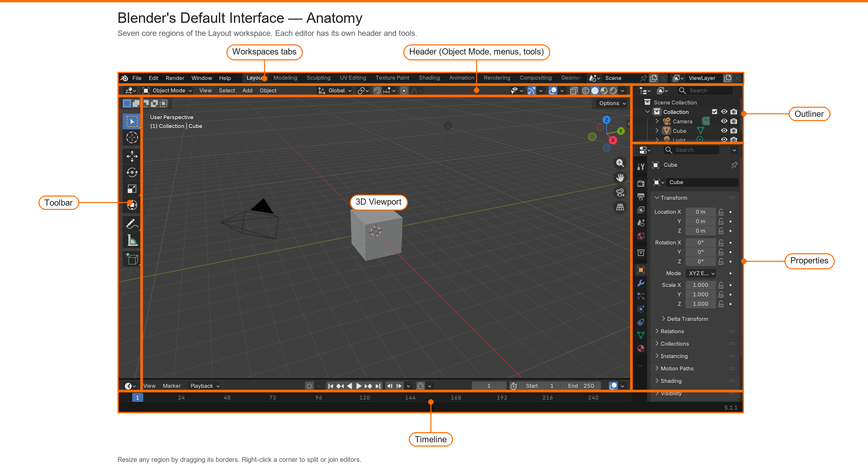
Task: Disable Cube in renders
Action: point(734,131)
